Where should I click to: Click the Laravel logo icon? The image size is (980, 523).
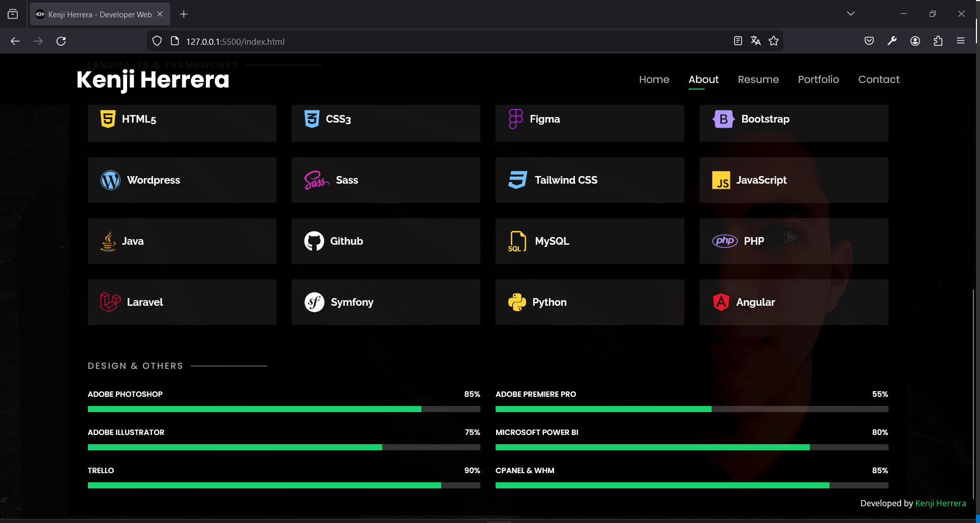110,302
